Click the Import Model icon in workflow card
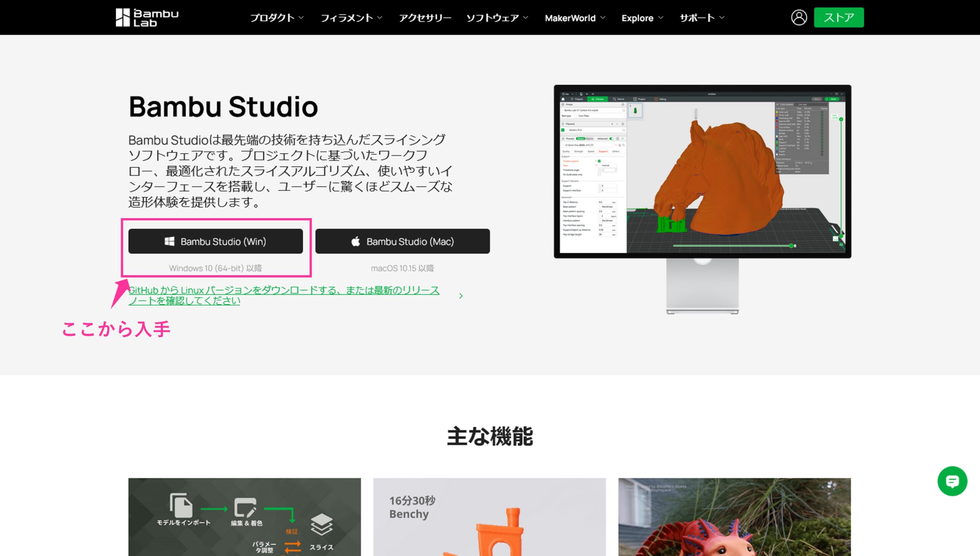Viewport: 980px width, 556px height. 181,505
